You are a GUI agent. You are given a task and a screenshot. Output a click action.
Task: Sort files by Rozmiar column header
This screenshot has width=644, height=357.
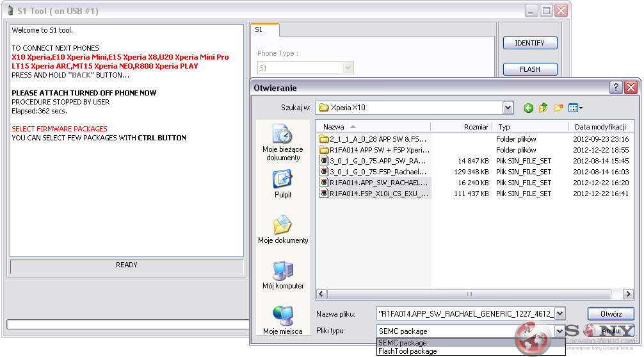tap(461, 127)
